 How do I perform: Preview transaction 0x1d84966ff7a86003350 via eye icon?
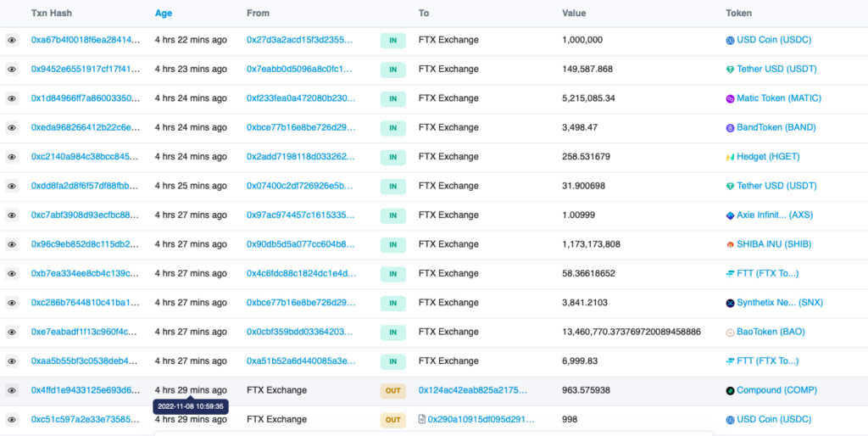[x=12, y=98]
